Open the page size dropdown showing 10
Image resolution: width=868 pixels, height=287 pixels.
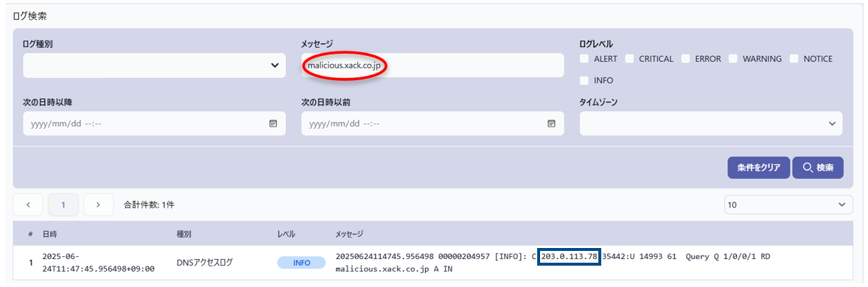tap(788, 205)
